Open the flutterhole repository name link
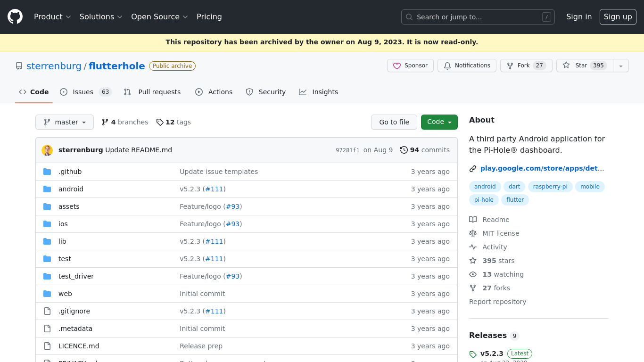 (117, 66)
